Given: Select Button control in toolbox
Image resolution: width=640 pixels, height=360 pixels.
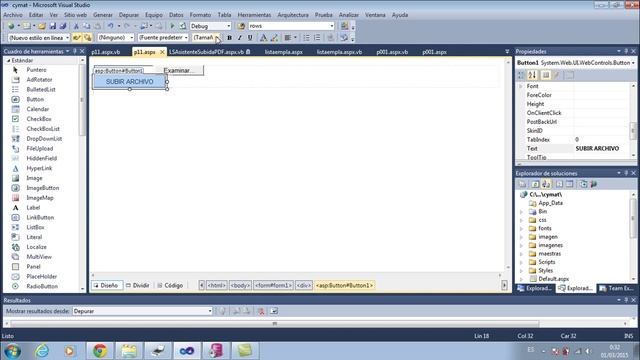Looking at the screenshot, I should coord(35,99).
